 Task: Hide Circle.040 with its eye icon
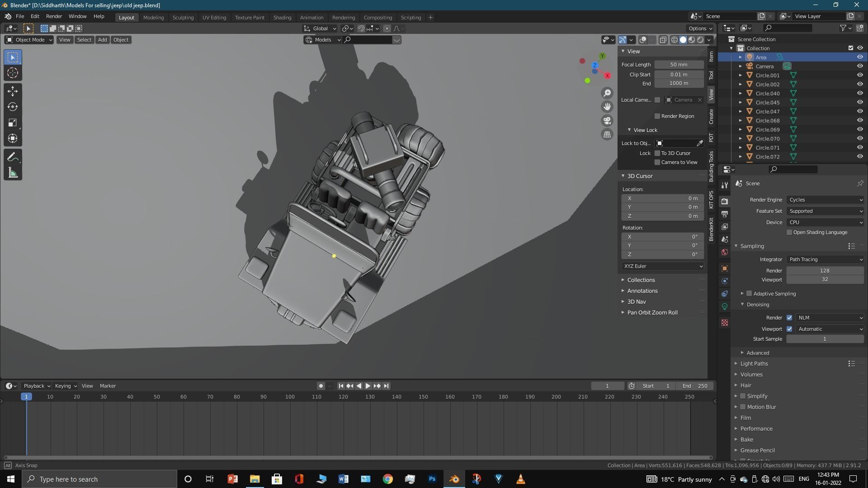point(860,93)
